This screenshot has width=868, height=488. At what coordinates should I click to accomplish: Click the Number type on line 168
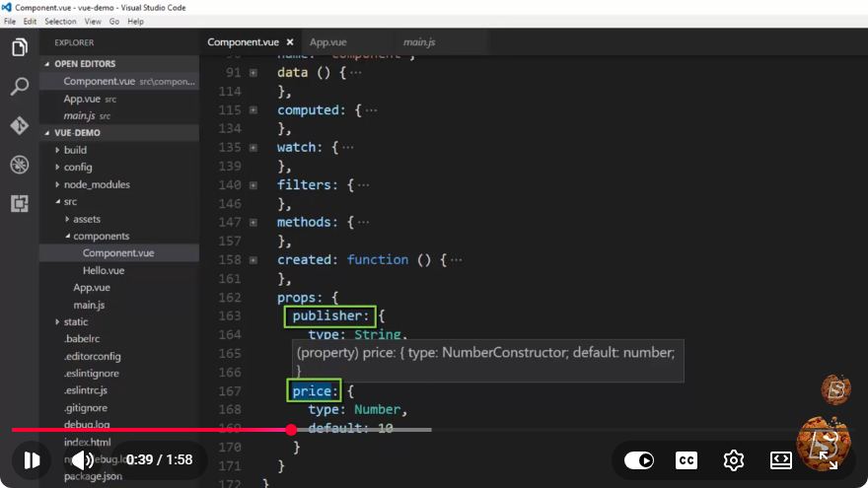point(377,409)
